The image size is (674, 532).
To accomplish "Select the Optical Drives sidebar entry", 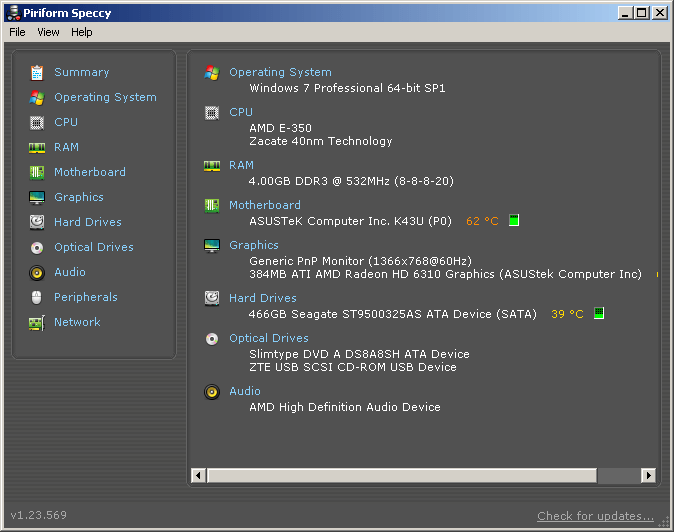I will (94, 247).
